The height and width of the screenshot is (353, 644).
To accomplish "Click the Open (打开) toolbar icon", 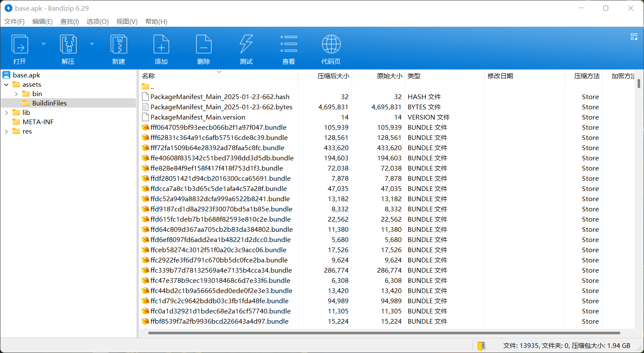I will 20,44.
